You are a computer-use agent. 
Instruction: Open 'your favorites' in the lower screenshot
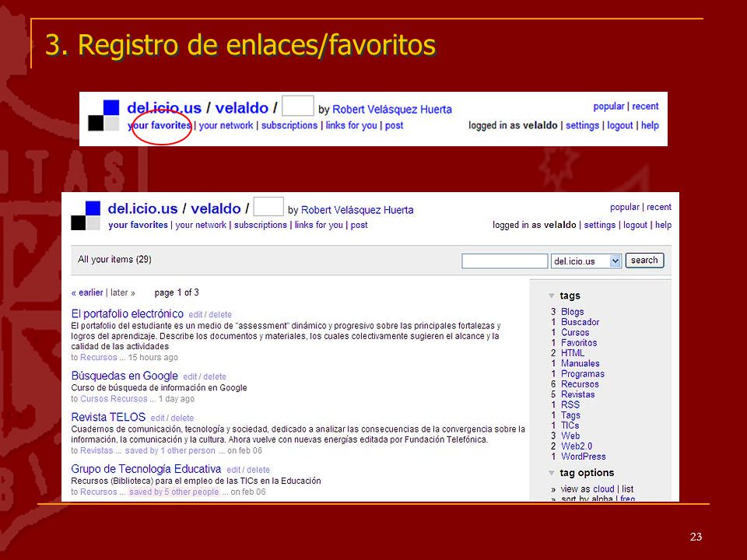(x=139, y=225)
